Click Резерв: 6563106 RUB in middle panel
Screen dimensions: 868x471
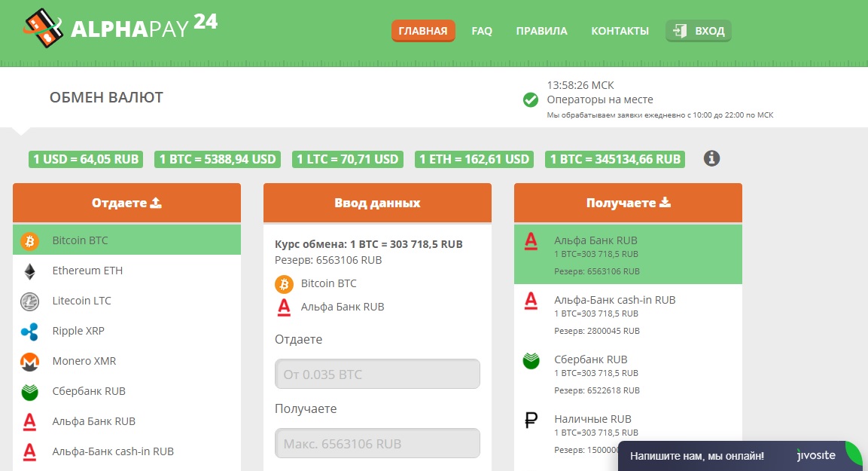pyautogui.click(x=328, y=260)
